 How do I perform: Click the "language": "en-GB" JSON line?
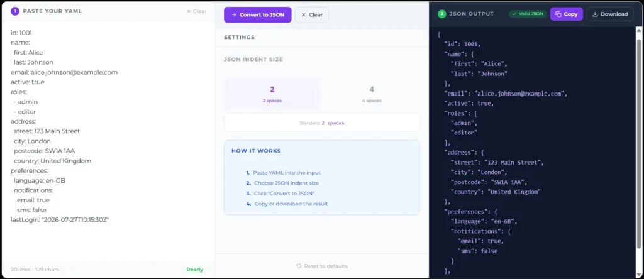tap(484, 222)
